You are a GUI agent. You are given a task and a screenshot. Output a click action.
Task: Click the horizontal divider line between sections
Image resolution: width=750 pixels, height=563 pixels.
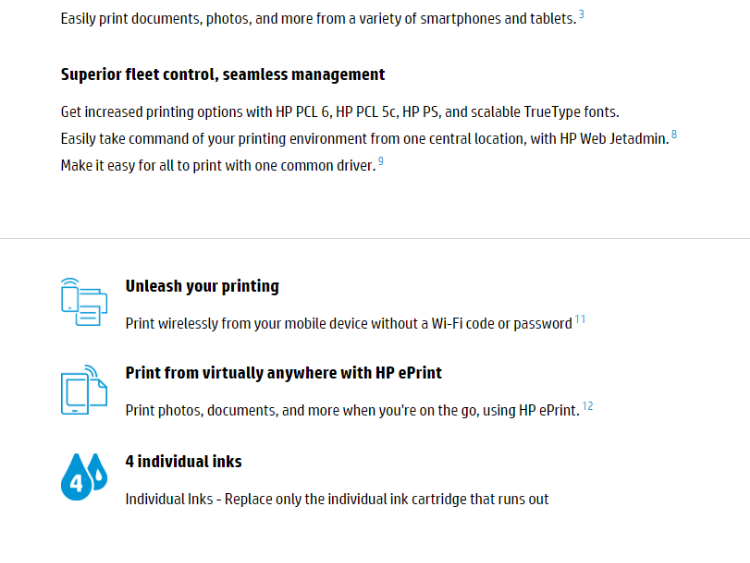(x=375, y=238)
